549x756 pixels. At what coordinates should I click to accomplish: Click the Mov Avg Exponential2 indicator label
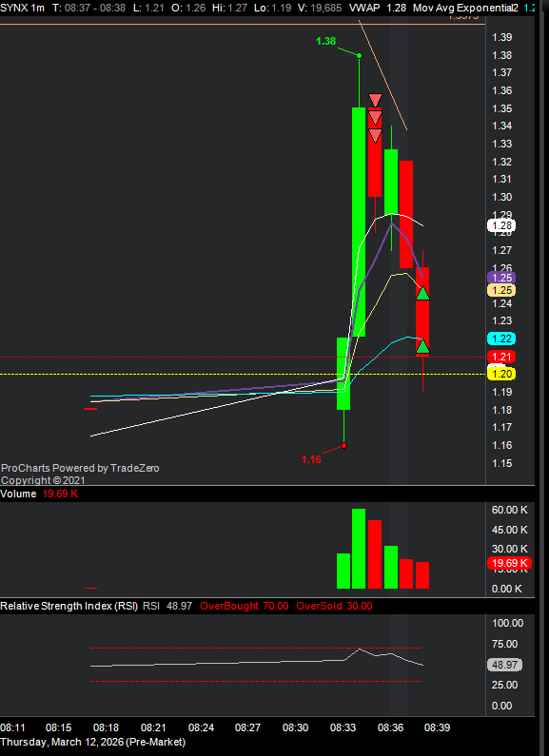(465, 8)
